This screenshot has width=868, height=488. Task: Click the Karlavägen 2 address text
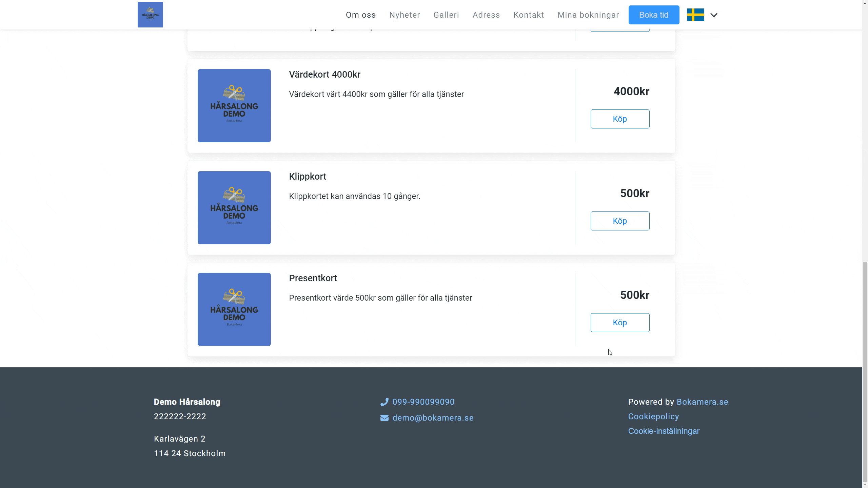pyautogui.click(x=180, y=439)
